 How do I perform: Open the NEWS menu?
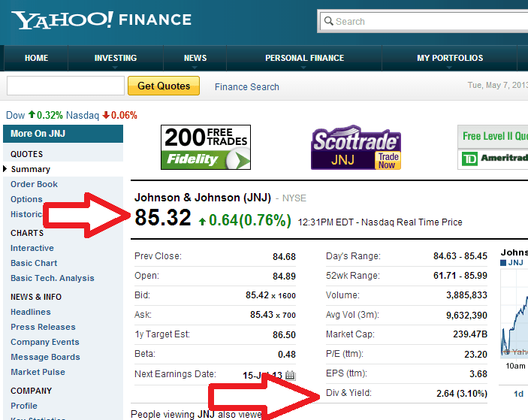(195, 58)
